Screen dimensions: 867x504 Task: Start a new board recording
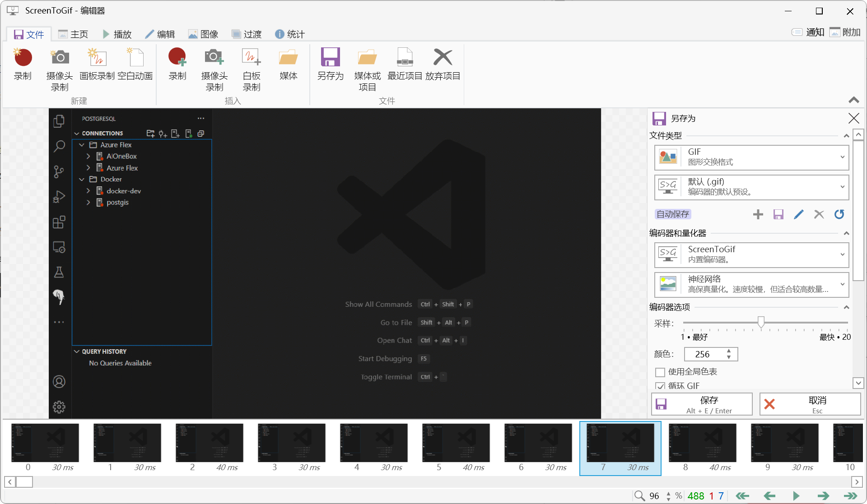coord(97,65)
